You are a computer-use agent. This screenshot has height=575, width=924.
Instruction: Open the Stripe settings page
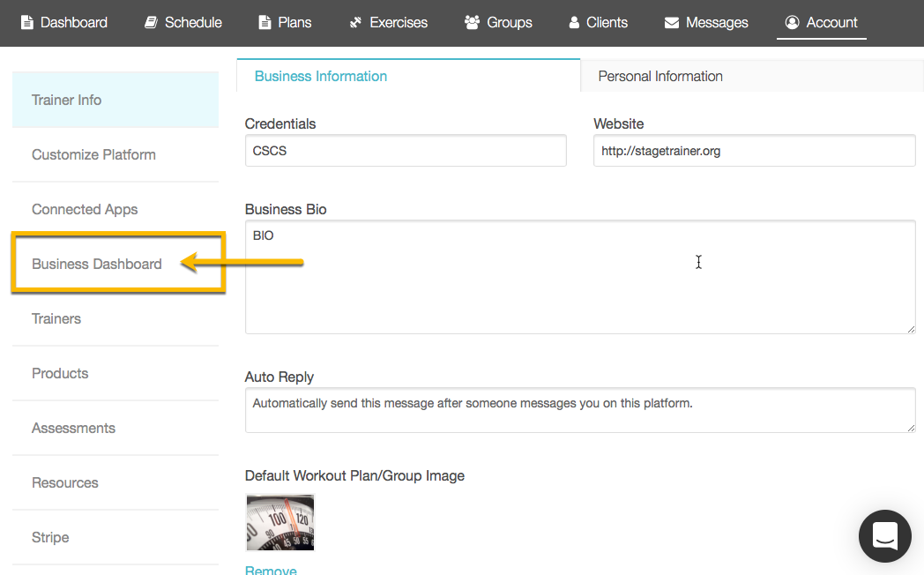pos(50,537)
